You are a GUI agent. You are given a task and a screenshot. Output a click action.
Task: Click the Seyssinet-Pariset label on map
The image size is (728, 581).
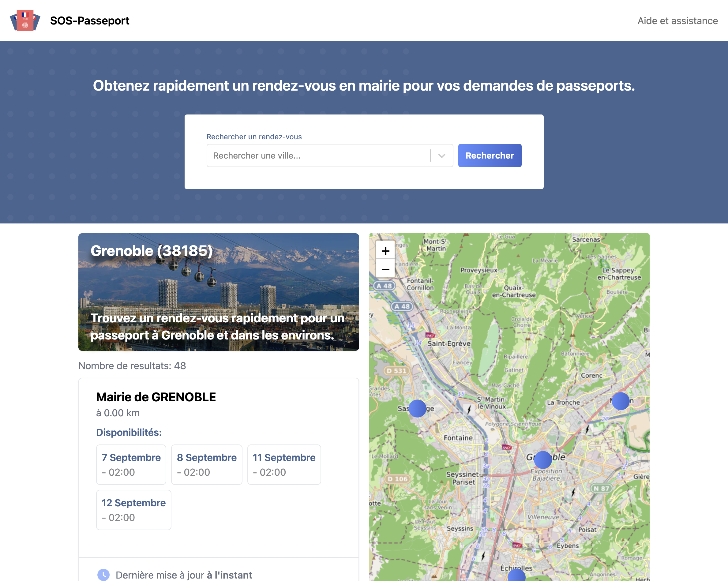[463, 478]
